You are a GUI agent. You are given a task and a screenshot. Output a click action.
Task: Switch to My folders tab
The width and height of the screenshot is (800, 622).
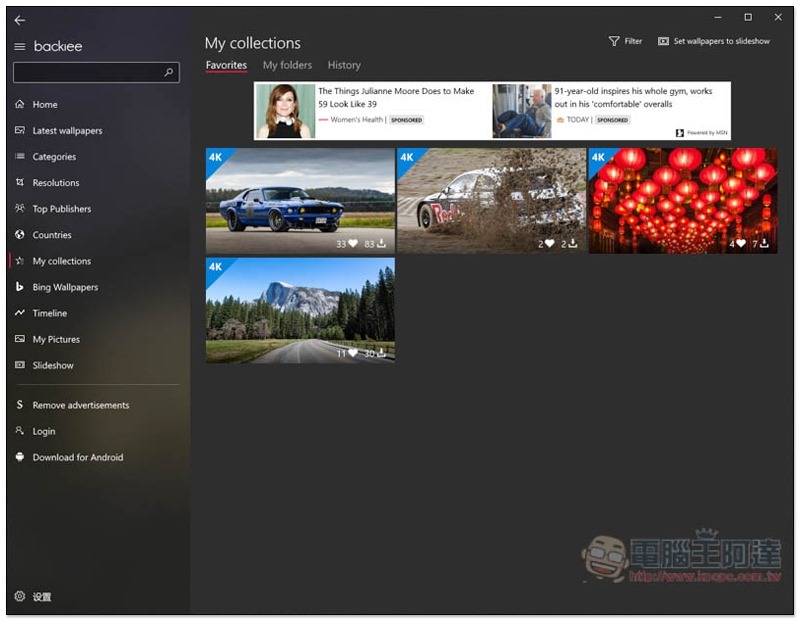pyautogui.click(x=287, y=65)
